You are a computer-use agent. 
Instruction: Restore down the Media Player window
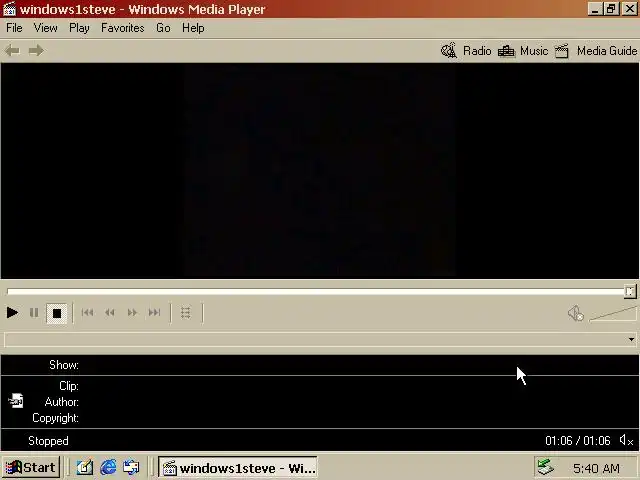click(x=611, y=9)
